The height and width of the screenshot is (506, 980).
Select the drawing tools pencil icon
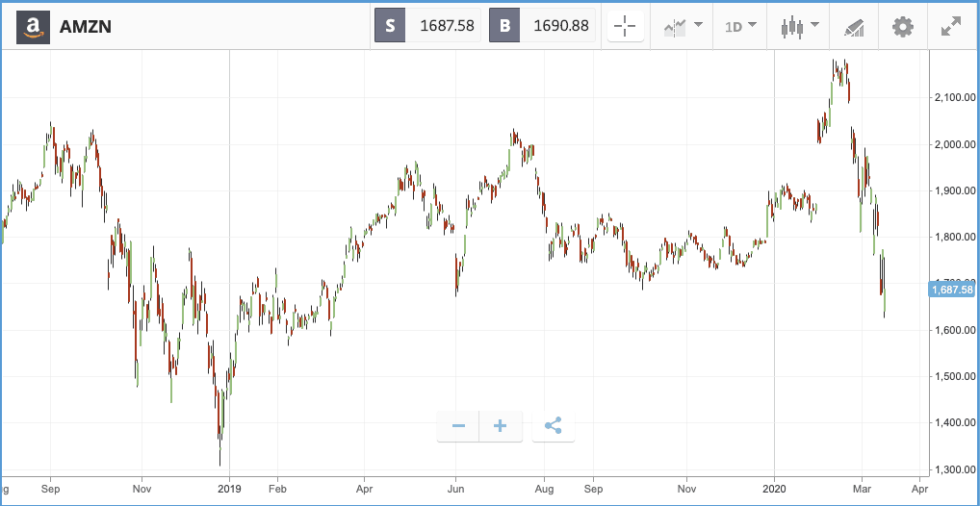coord(854,27)
